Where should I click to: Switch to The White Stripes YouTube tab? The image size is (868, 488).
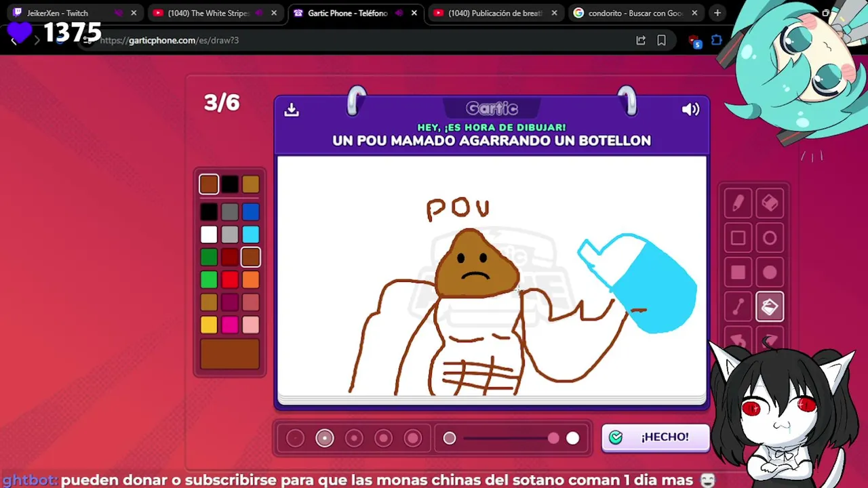coord(215,13)
